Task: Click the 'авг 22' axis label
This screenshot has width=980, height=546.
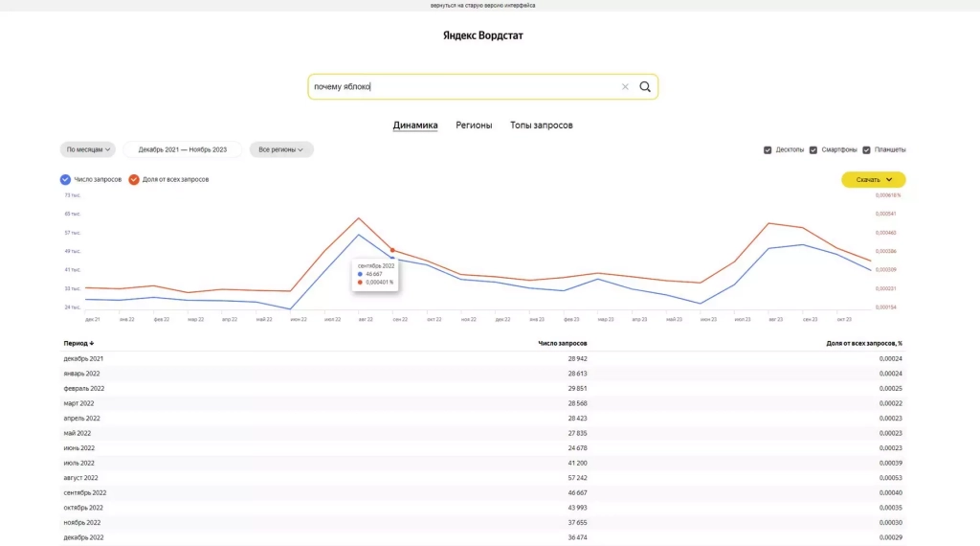Action: (x=366, y=320)
